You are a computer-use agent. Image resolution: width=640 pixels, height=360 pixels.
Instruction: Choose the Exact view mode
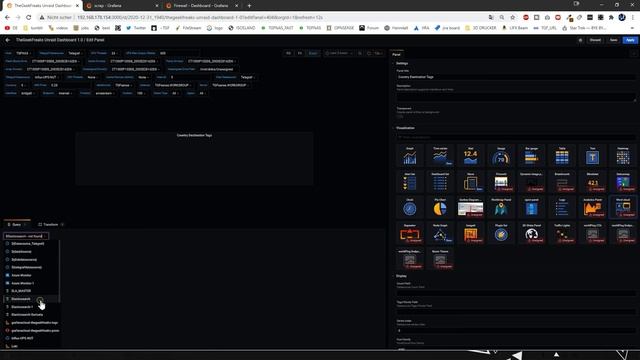(313, 53)
